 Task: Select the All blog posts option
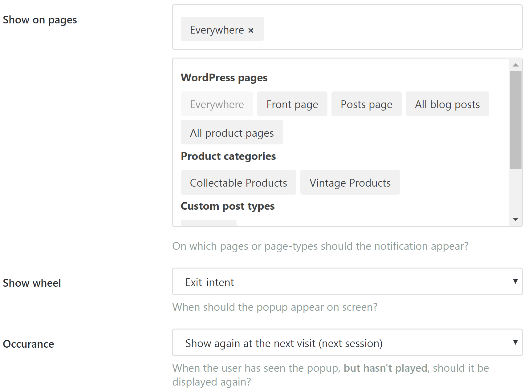click(447, 104)
